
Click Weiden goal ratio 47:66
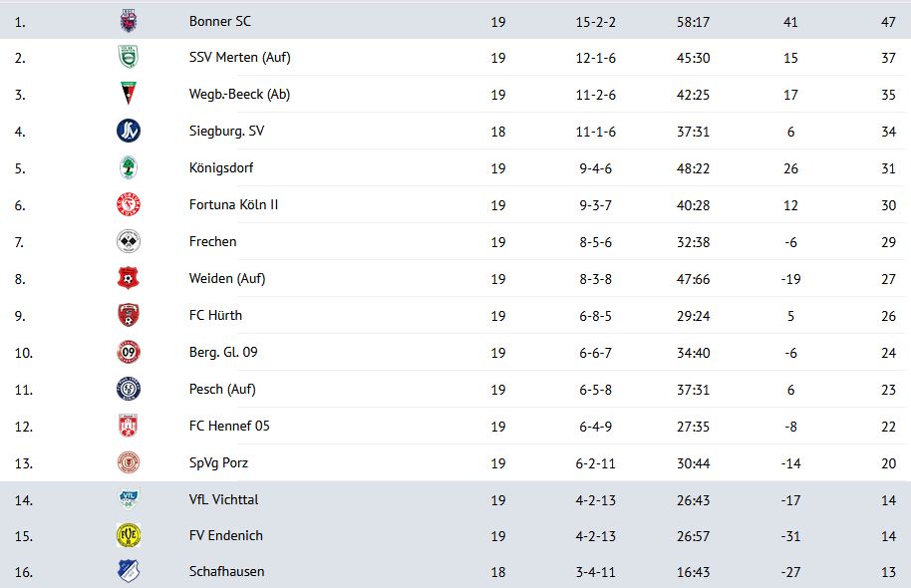click(693, 279)
